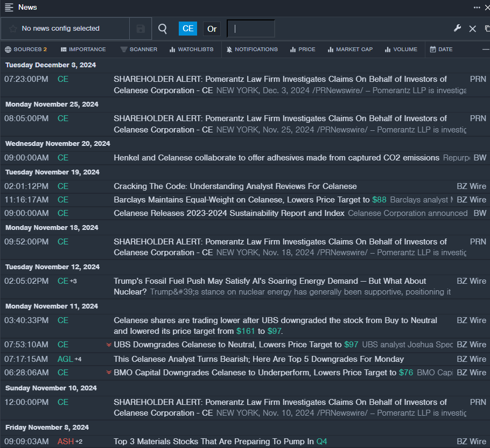
Task: Open the Sources filter dropdown
Action: (x=26, y=50)
